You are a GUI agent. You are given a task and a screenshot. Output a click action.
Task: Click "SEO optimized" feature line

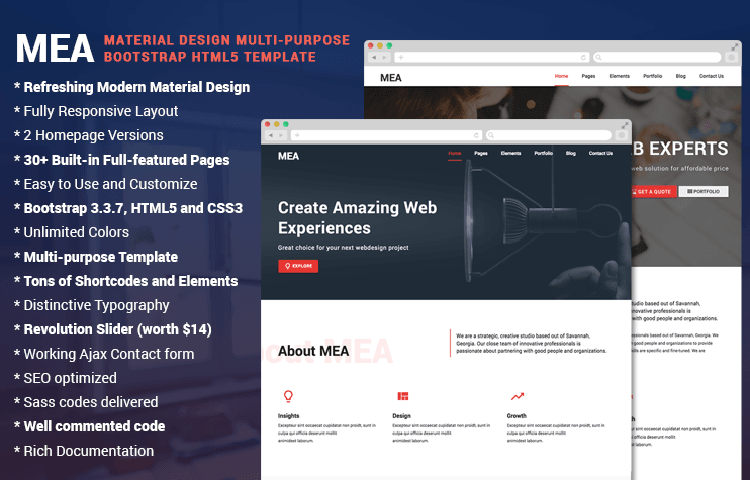[66, 378]
